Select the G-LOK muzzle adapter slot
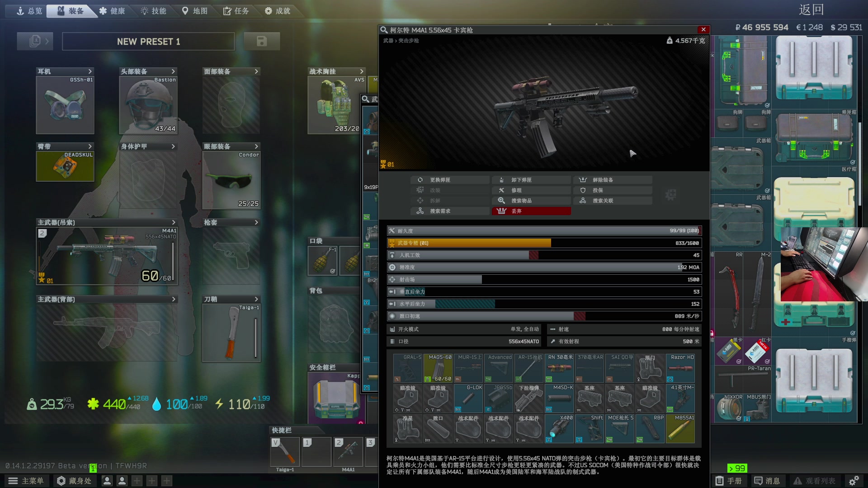868x488 pixels. click(468, 399)
